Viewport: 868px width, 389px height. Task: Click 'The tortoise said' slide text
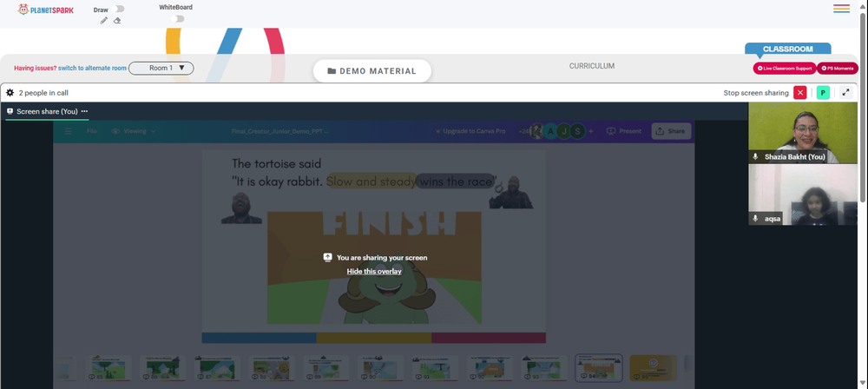[x=276, y=163]
